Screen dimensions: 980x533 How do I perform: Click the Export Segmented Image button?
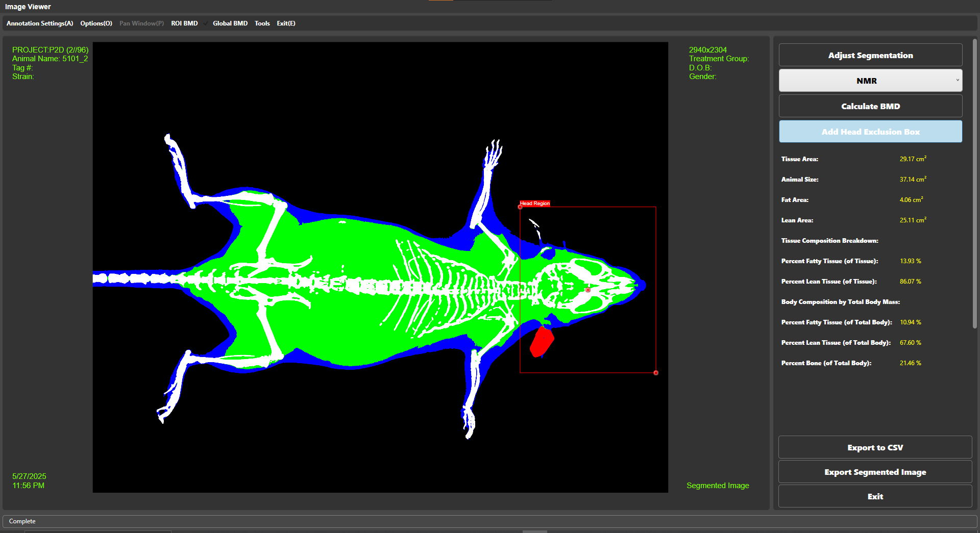click(x=875, y=472)
